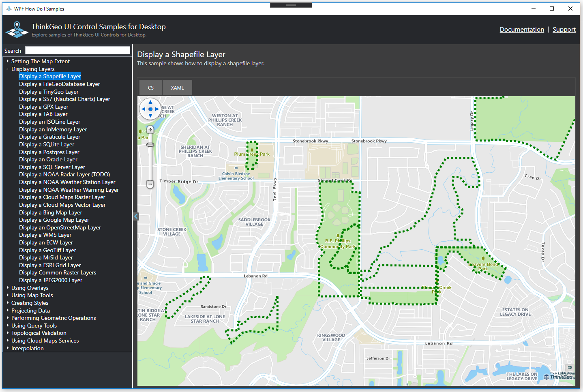The width and height of the screenshot is (583, 392).
Task: Select Display an ISOLine Layer
Action: [49, 122]
